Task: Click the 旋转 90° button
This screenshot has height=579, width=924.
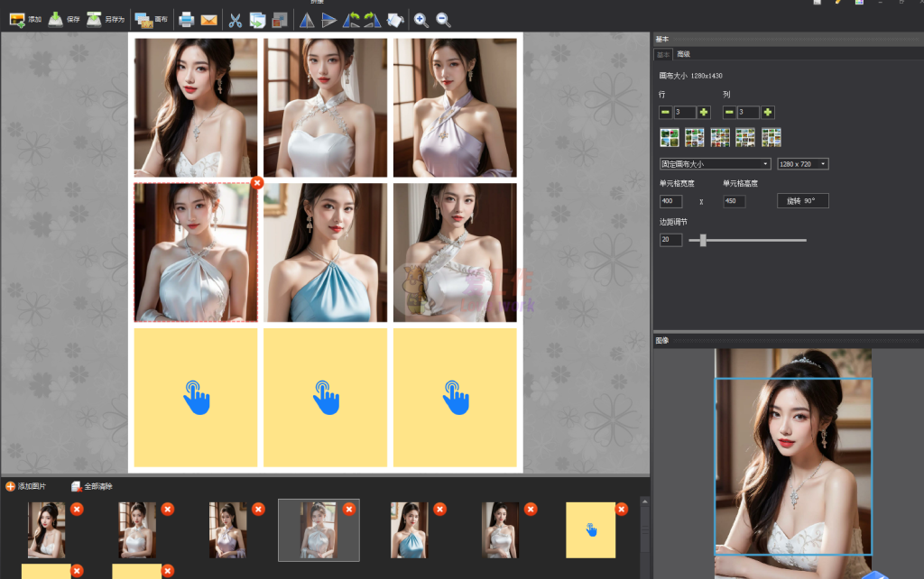Action: (x=802, y=200)
